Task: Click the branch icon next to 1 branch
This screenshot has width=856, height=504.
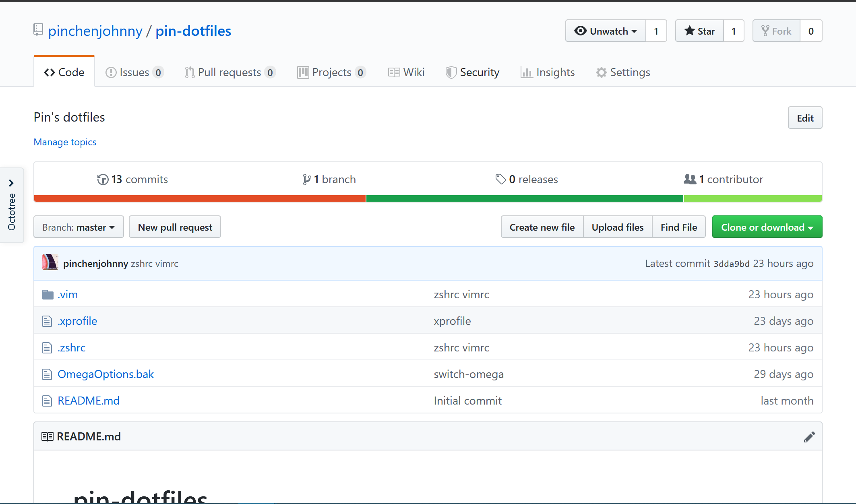Action: coord(307,180)
